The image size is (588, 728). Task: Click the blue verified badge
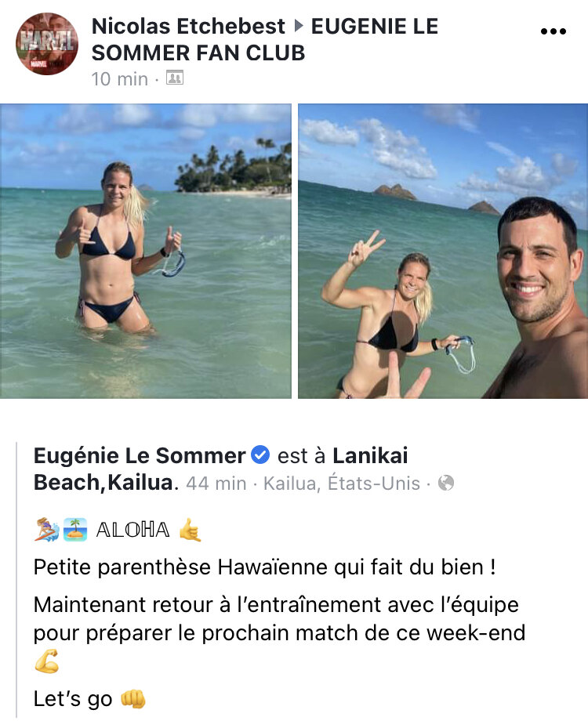point(260,455)
